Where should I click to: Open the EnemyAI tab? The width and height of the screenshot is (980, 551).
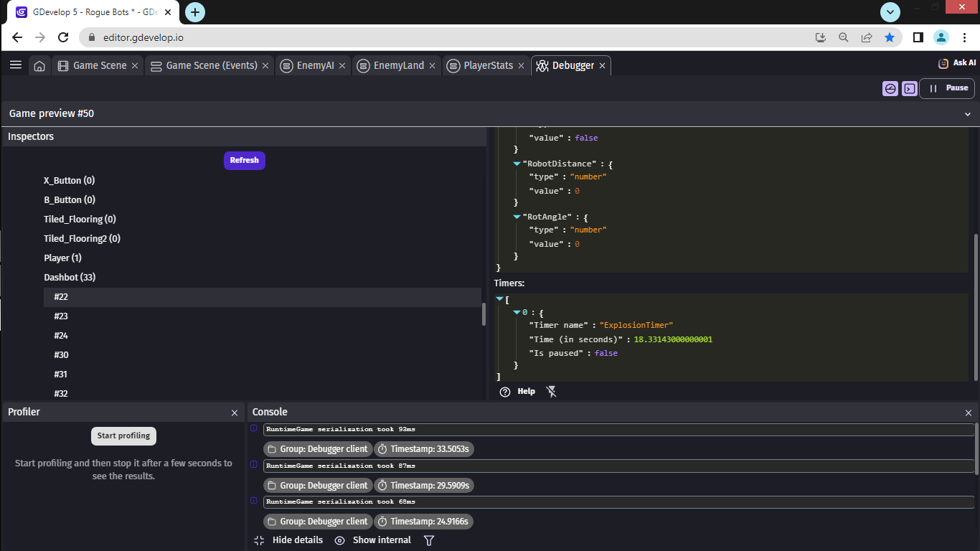315,66
